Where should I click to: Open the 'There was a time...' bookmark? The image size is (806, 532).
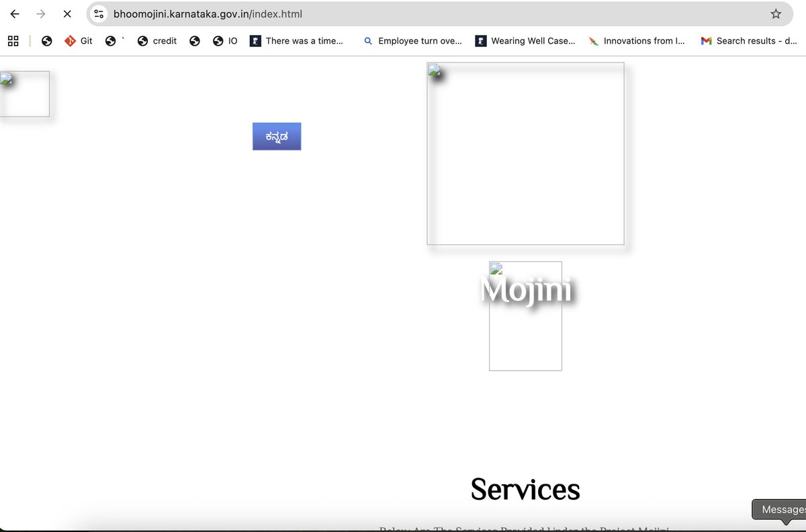[x=296, y=41]
